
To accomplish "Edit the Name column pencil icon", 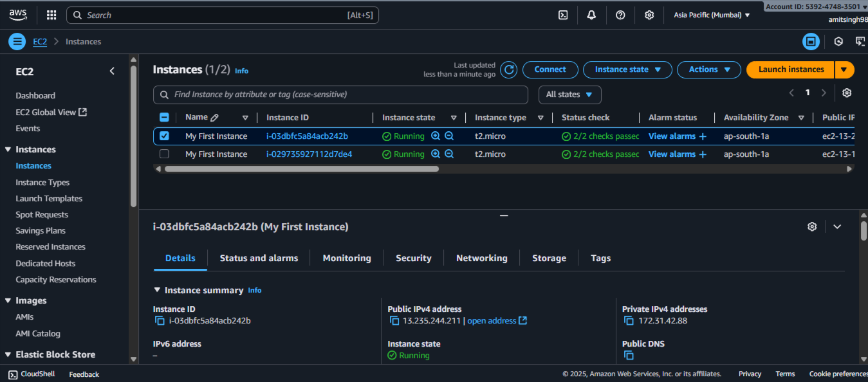I will 214,118.
